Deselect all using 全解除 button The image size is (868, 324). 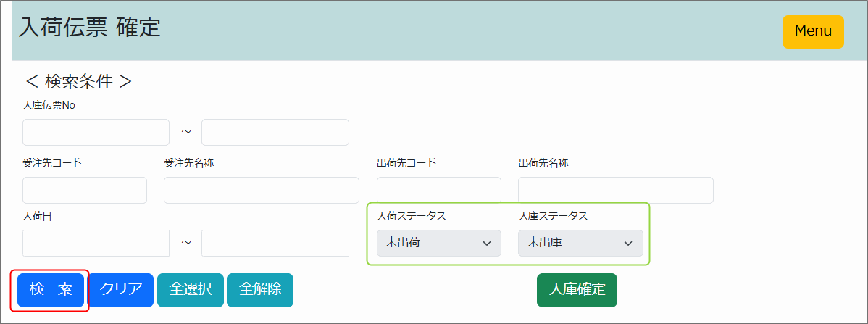click(x=260, y=290)
